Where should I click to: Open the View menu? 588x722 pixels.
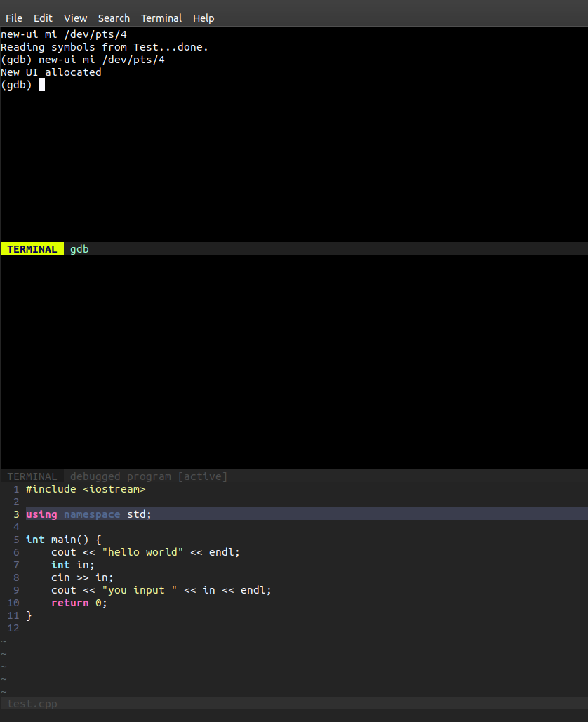tap(75, 18)
